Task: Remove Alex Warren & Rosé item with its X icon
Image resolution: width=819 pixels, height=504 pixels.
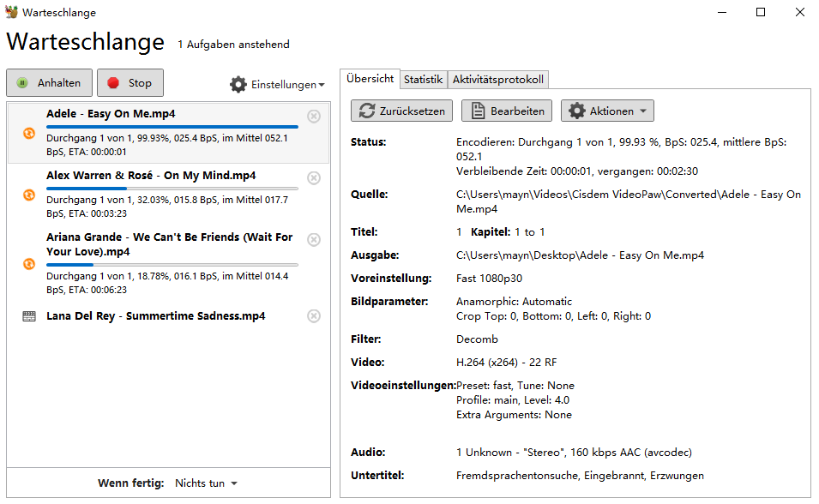Action: coord(314,178)
